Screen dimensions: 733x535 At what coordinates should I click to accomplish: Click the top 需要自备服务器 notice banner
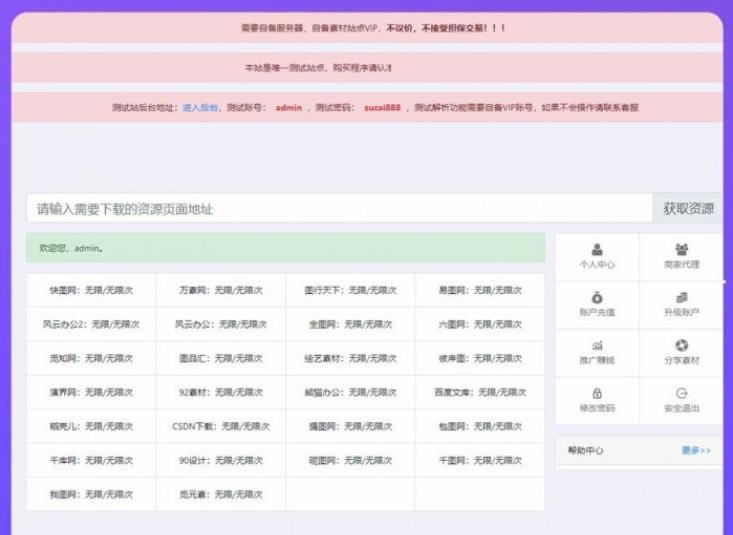point(367,28)
